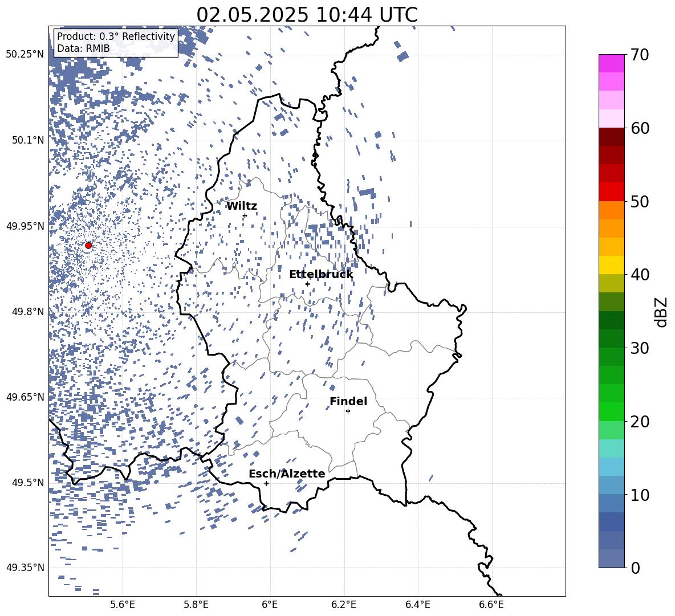This screenshot has height=616, width=675.
Task: Click the Wiltz station cross marker
Action: point(245,215)
